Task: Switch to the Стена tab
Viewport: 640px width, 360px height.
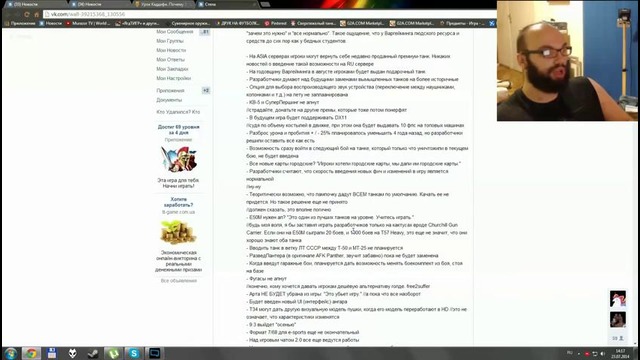Action: [227, 4]
